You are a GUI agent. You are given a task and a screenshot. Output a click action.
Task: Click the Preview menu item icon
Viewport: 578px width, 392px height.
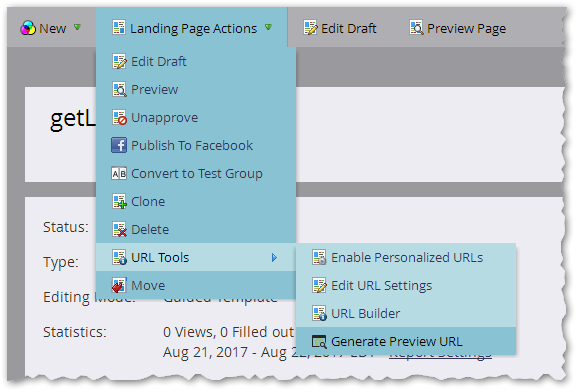click(x=119, y=90)
